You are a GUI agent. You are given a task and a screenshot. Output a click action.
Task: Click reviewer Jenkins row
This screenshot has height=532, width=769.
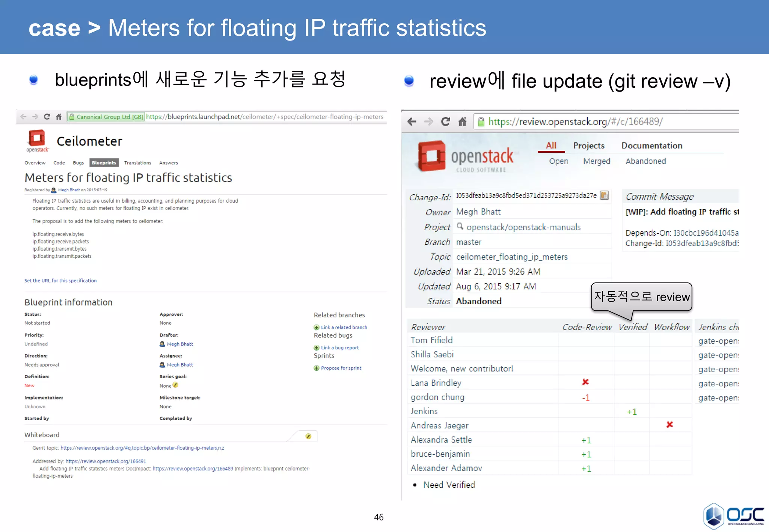550,412
